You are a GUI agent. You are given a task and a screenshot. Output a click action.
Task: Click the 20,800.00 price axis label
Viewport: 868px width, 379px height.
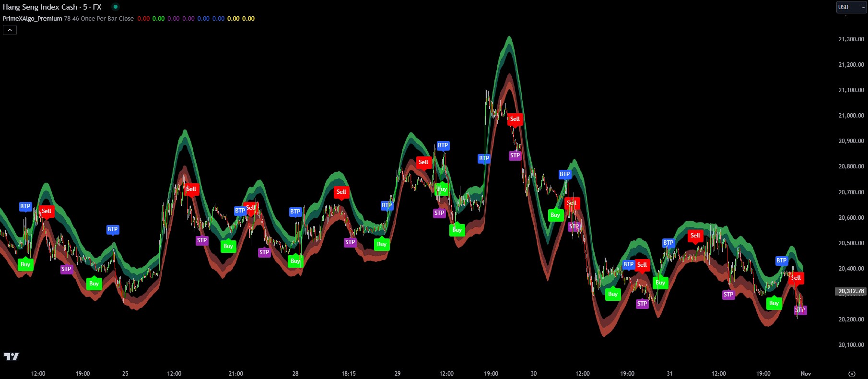pyautogui.click(x=851, y=166)
